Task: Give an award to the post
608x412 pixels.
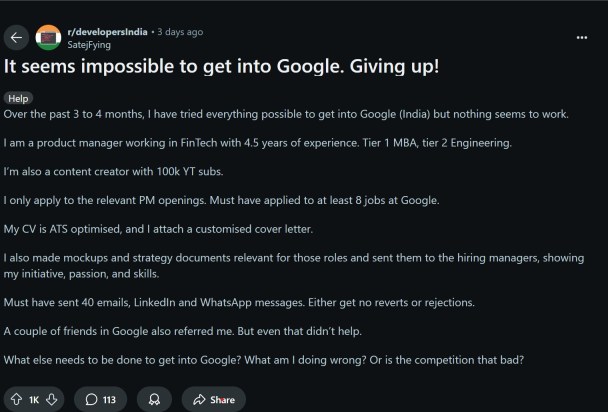Action: click(x=153, y=400)
